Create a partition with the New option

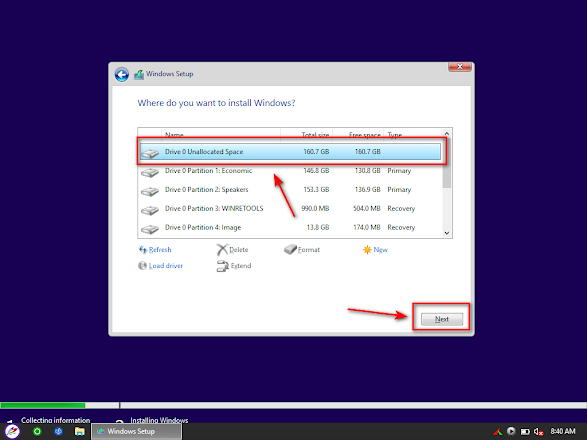pos(375,249)
